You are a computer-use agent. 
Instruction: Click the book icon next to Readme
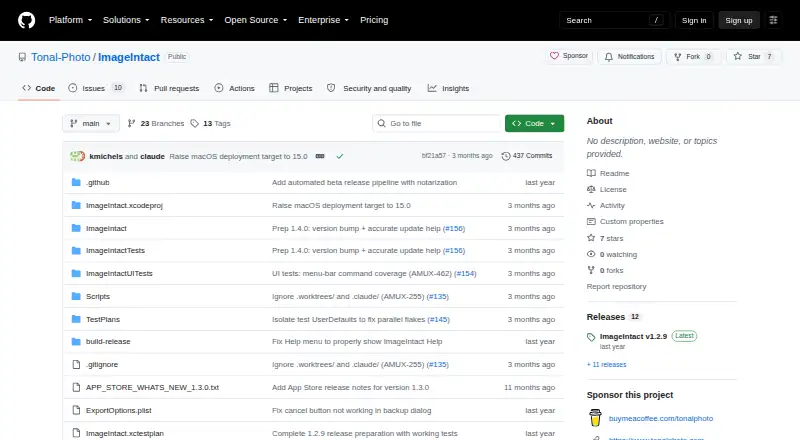pos(591,173)
